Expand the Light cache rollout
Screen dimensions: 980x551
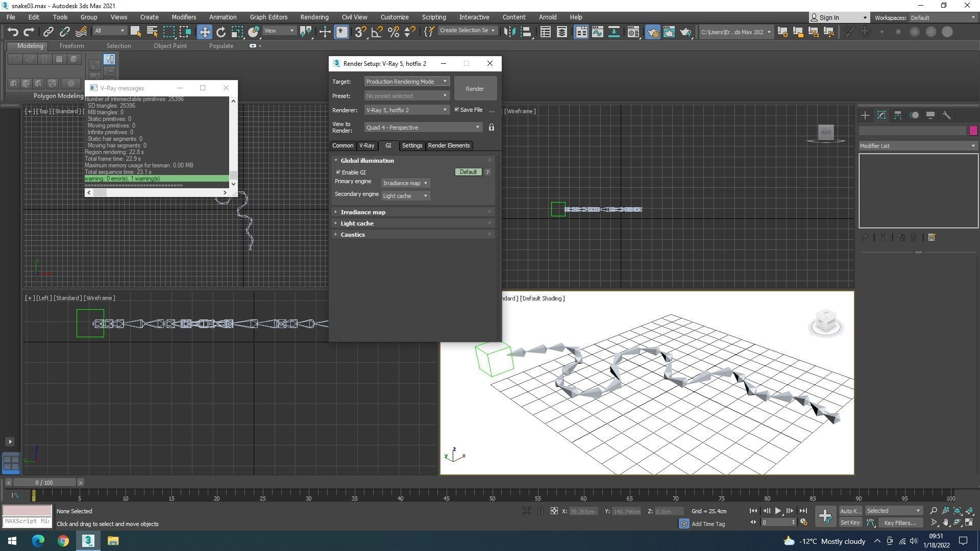click(x=412, y=223)
